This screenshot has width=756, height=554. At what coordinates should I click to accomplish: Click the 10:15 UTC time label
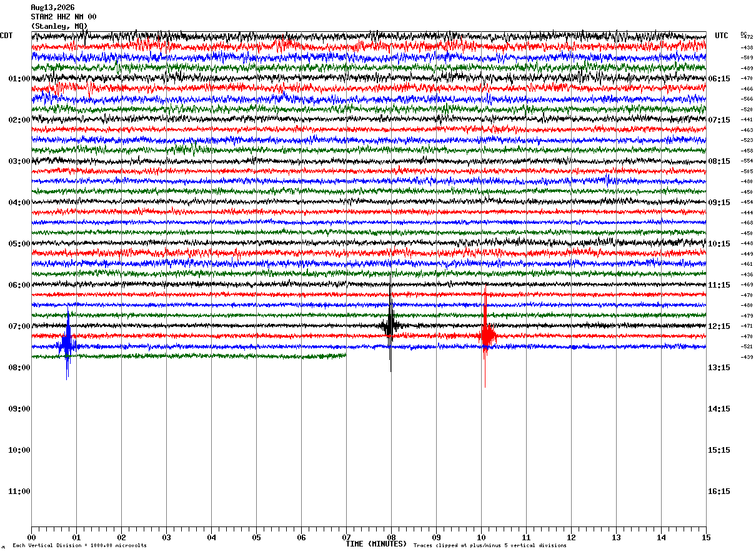pyautogui.click(x=720, y=244)
